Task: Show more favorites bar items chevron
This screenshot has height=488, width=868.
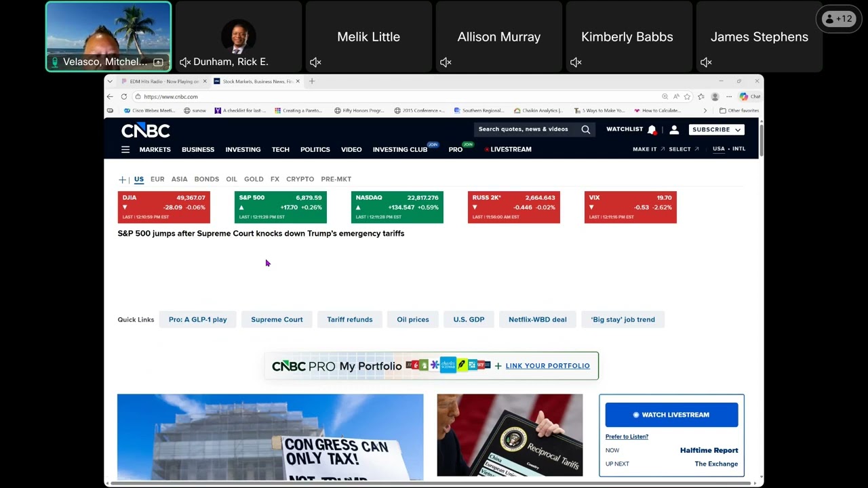Action: tap(705, 110)
